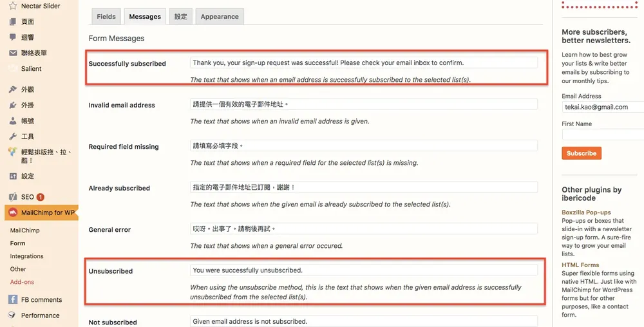Click the Performance cube icon
The image size is (644, 327).
pos(13,315)
